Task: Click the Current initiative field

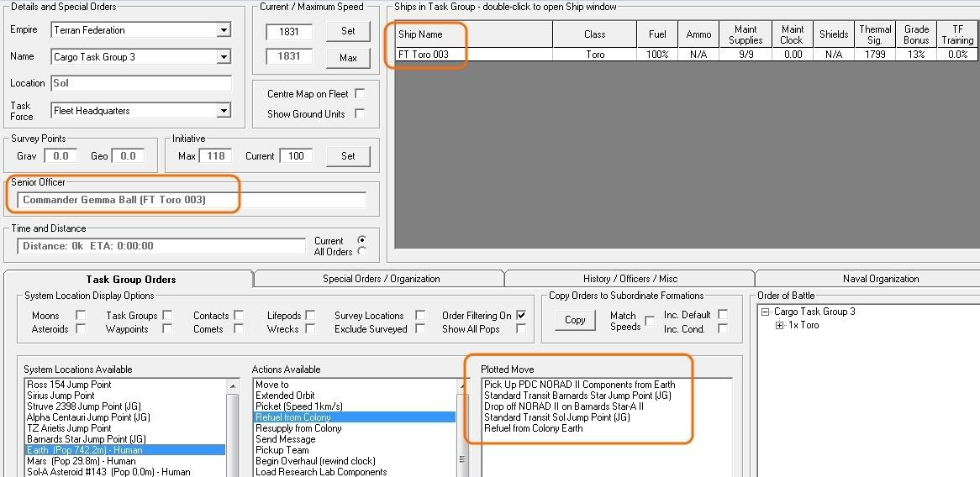Action: click(x=296, y=155)
